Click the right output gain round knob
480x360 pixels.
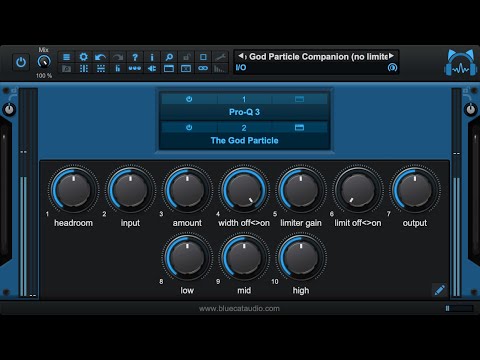pyautogui.click(x=471, y=109)
